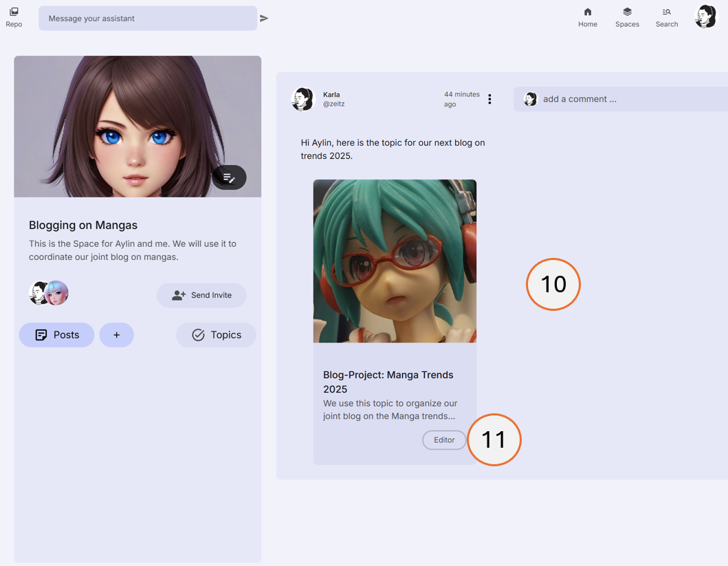This screenshot has height=566, width=728.
Task: Open the Editor for Manga Trends 2025
Action: 443,439
